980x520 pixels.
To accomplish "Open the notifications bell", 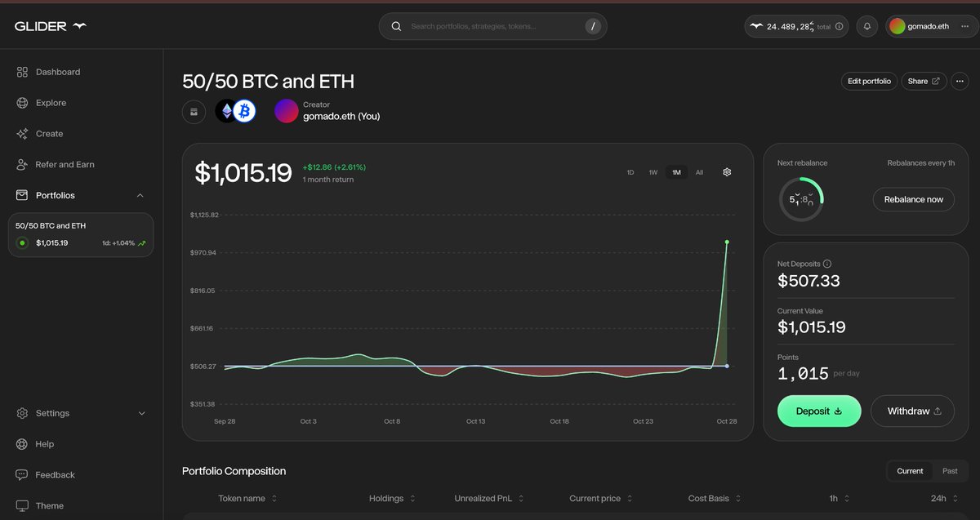I will coord(867,26).
